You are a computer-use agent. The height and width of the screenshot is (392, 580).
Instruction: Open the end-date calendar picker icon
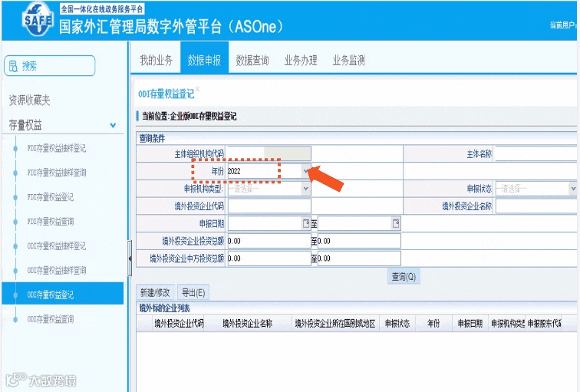coord(396,223)
